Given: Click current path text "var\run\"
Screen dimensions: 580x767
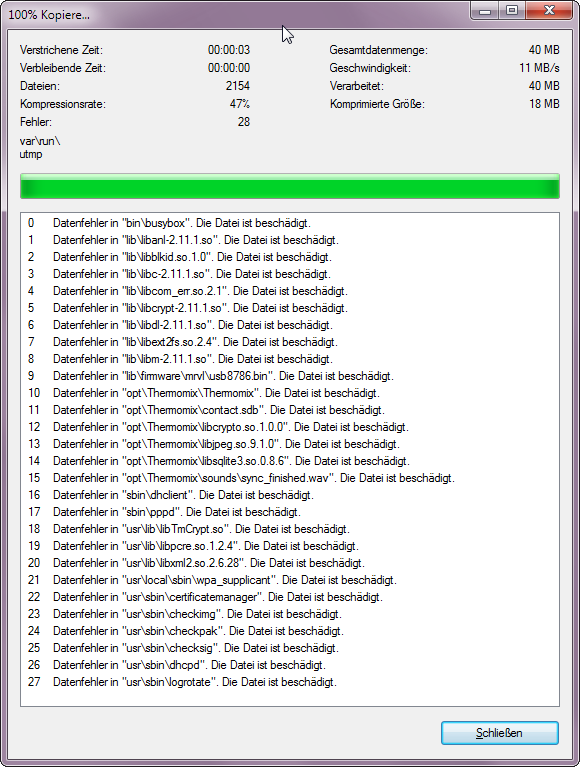Looking at the screenshot, I should [x=40, y=141].
